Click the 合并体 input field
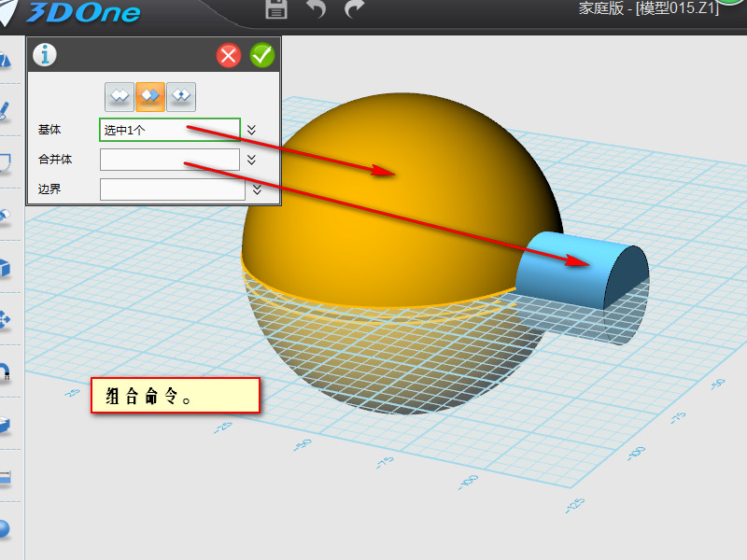This screenshot has width=747, height=560. [169, 160]
